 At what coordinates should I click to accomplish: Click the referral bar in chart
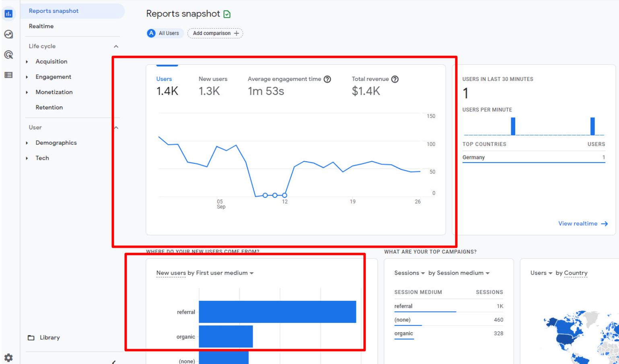point(277,312)
